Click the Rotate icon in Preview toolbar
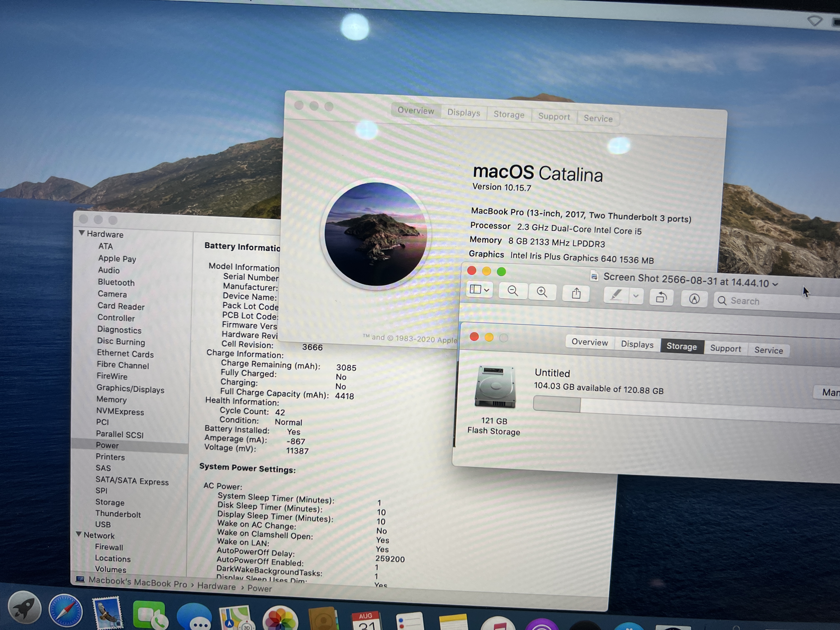This screenshot has height=630, width=840. coord(661,297)
